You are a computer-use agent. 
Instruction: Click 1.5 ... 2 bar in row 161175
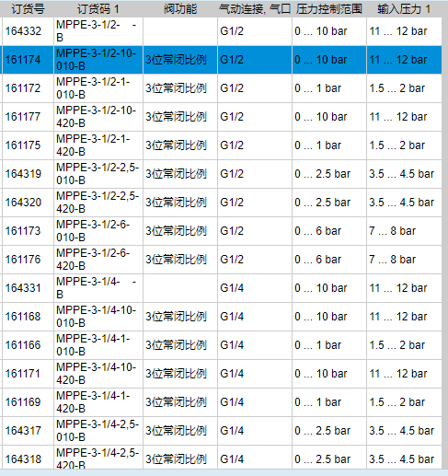(x=397, y=145)
